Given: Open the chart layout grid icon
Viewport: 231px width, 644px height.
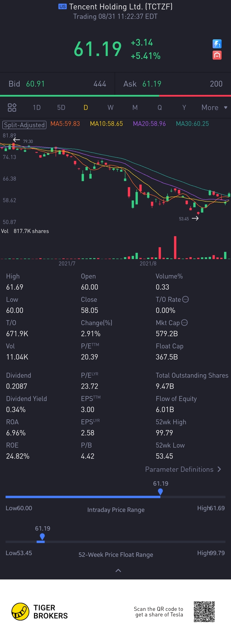Looking at the screenshot, I should point(12,108).
